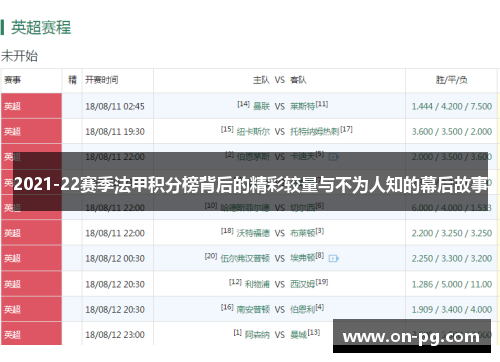
Task: Click the video icon next to 埃弗顿
Action: (x=333, y=258)
